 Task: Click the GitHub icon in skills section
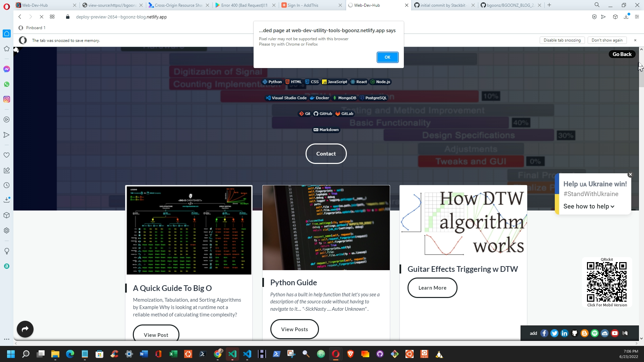click(x=316, y=114)
